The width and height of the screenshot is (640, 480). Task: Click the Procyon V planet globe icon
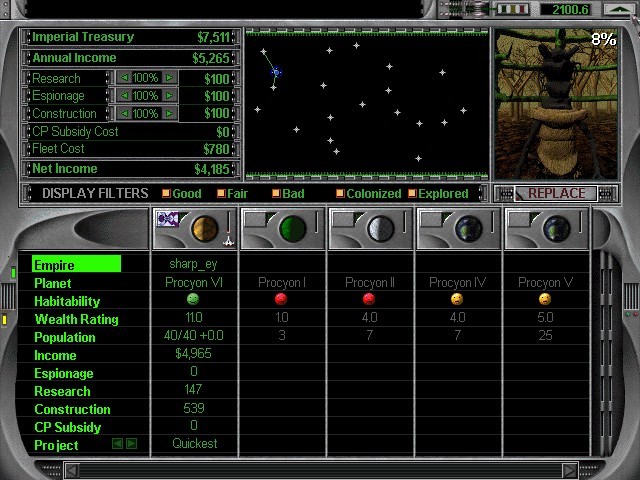(557, 229)
